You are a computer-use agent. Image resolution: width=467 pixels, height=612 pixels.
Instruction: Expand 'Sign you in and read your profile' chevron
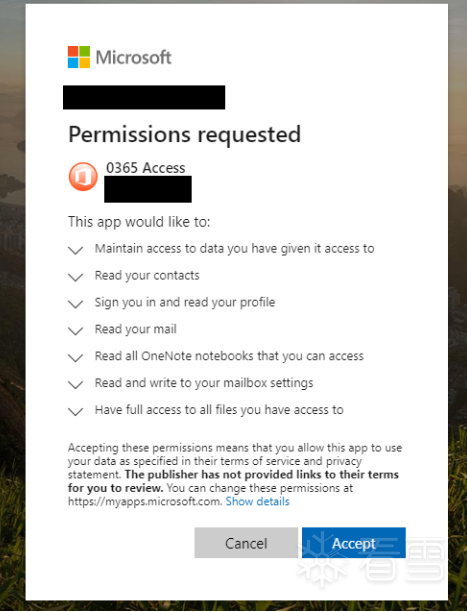75,304
